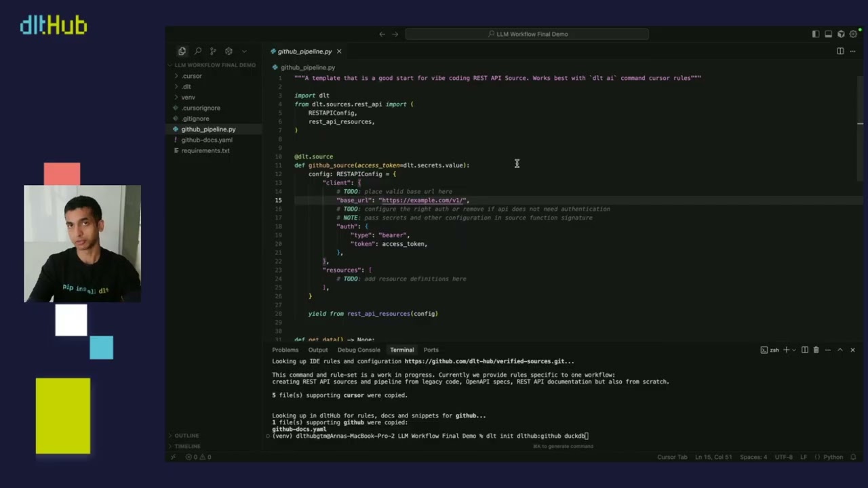Open the Explorer view in the activity bar
Screen dimensions: 868x488
pyautogui.click(x=182, y=52)
